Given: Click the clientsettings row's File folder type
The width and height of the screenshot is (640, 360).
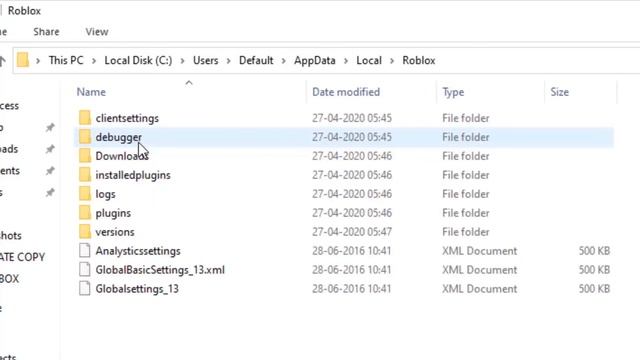Looking at the screenshot, I should pos(466,118).
